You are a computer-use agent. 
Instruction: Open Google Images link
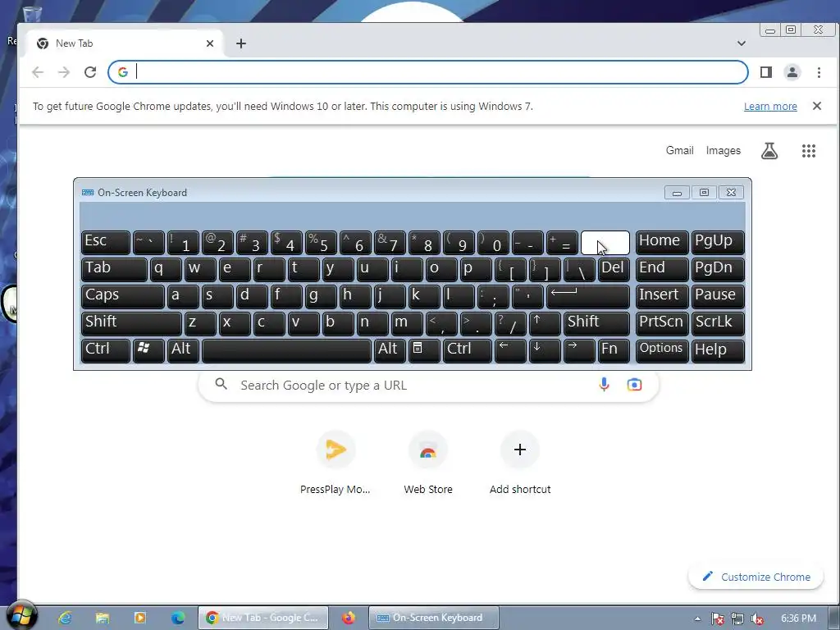click(724, 151)
